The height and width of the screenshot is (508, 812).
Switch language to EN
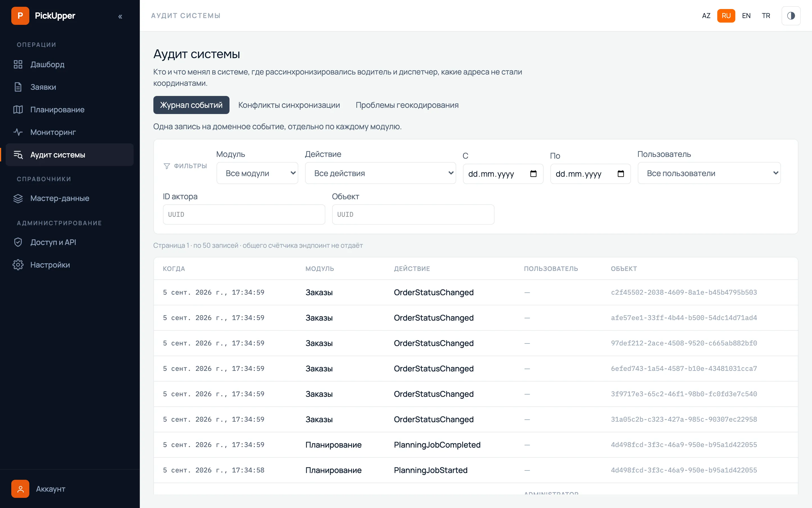[746, 16]
